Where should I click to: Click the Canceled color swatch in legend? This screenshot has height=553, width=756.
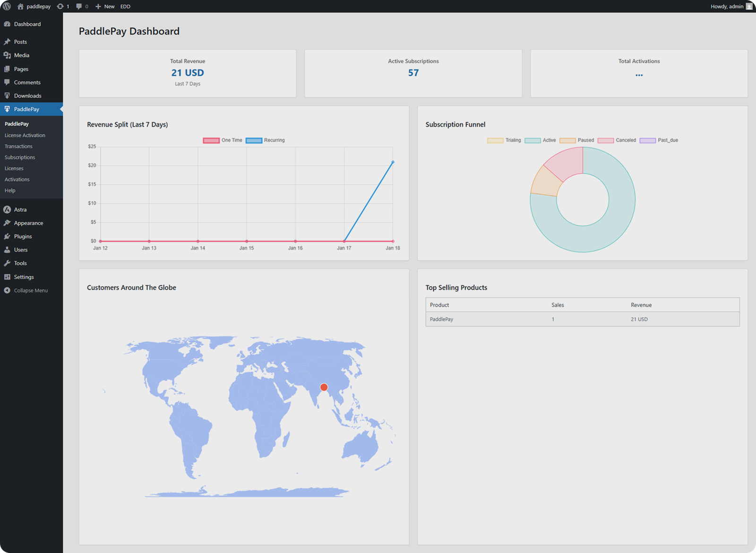coord(605,140)
